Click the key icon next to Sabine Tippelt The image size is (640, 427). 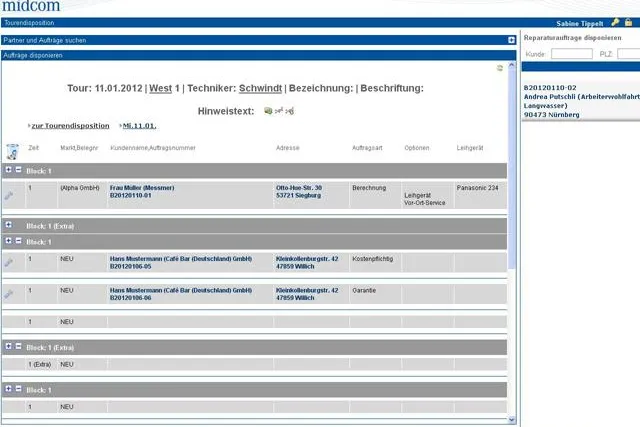pyautogui.click(x=615, y=23)
